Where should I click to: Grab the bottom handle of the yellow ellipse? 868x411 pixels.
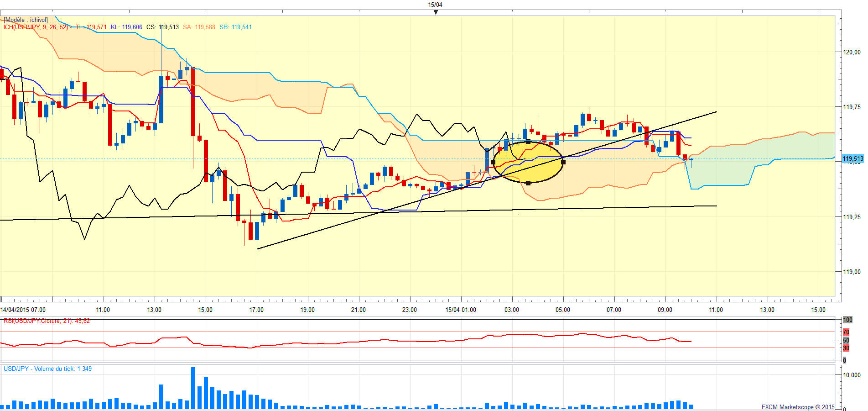(528, 183)
